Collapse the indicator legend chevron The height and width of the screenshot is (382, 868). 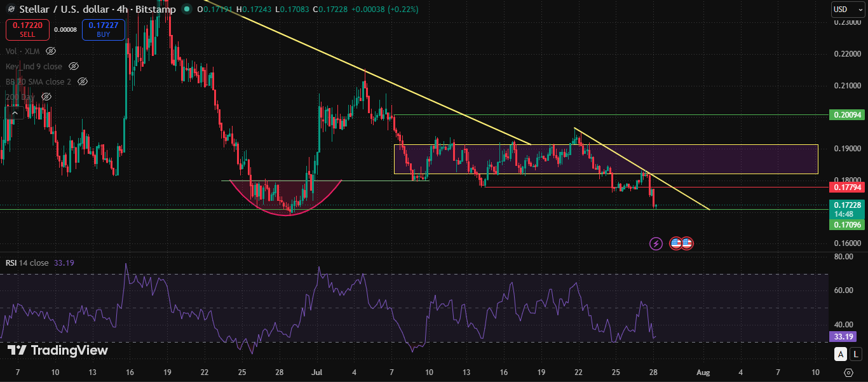(15, 113)
